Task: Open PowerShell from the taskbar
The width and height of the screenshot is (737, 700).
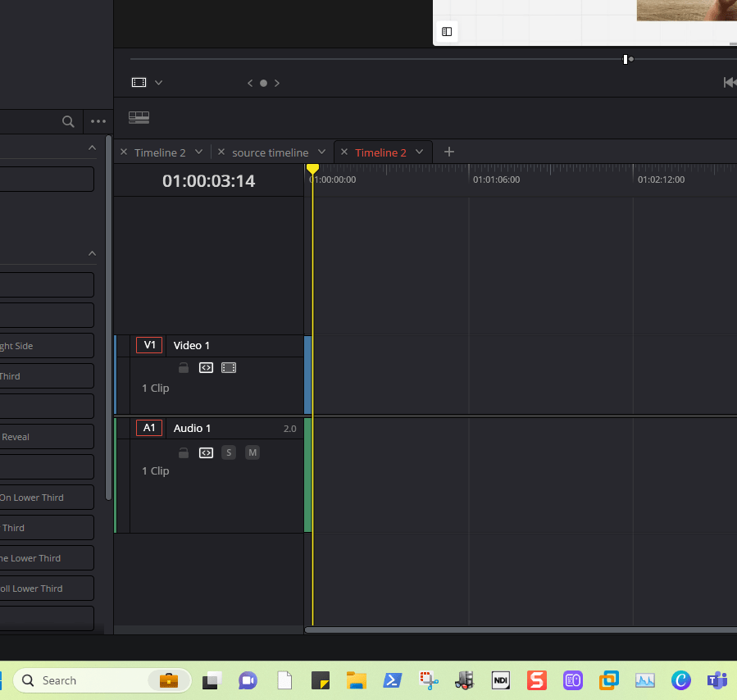Action: pyautogui.click(x=393, y=680)
